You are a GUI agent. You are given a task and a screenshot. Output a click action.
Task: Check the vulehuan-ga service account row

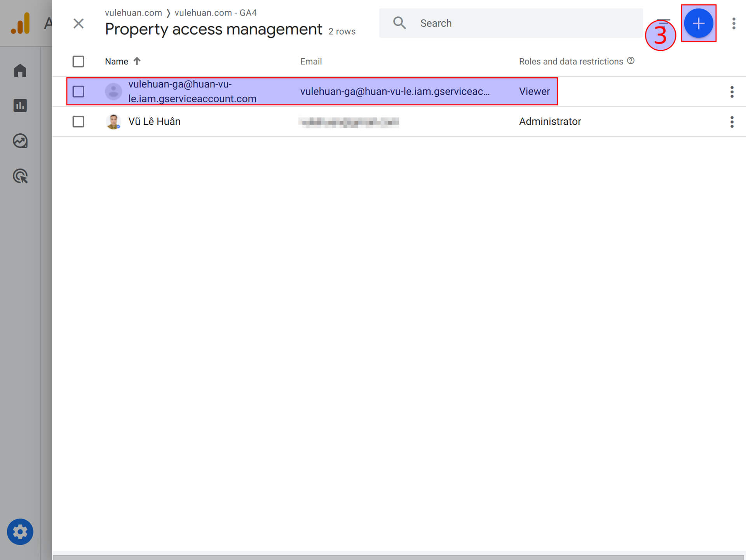click(78, 91)
